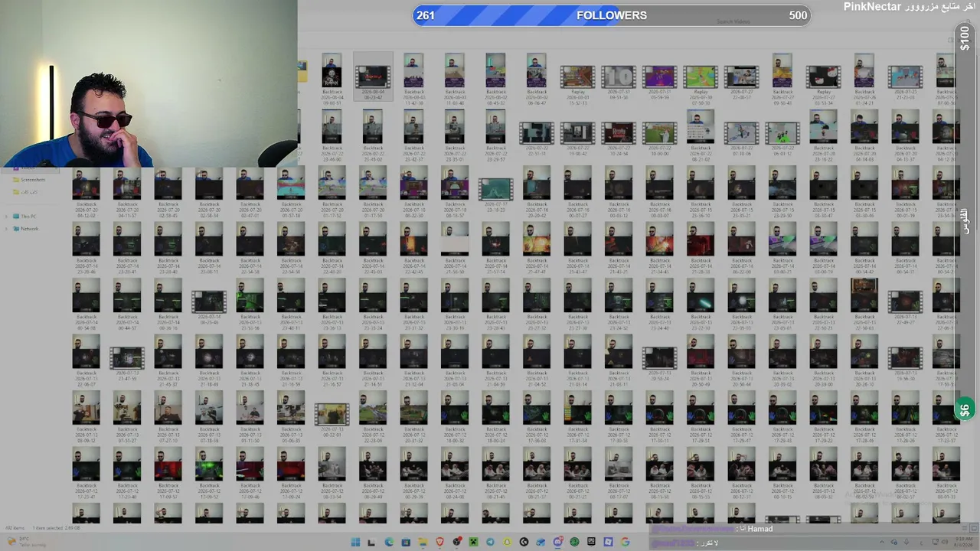Select Backtrack clip 2026-07-14 22-42-45
Viewport: 980px width, 551px height.
[x=413, y=249]
